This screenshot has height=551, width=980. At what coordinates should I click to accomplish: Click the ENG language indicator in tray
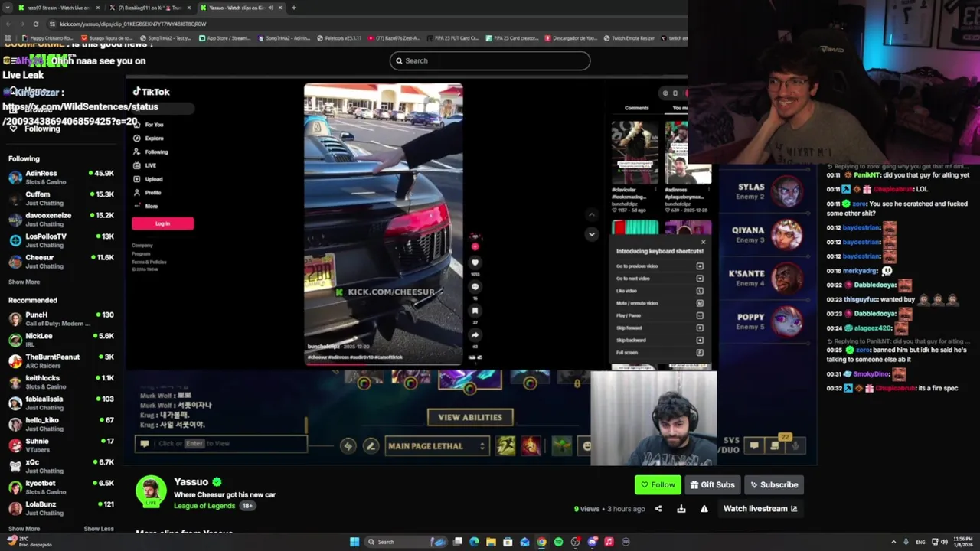(920, 542)
